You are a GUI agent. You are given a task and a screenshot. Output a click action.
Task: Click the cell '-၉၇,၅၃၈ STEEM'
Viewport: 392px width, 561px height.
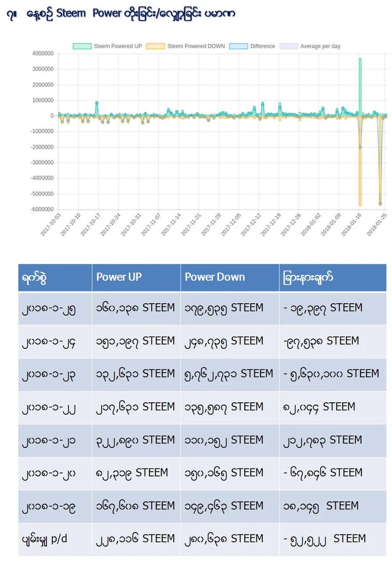333,341
